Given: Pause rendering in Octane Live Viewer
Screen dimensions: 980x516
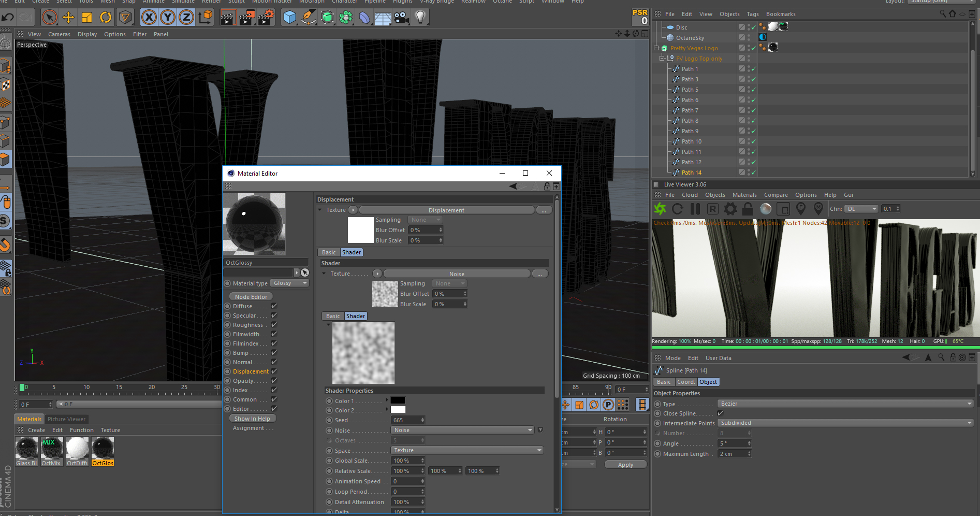Looking at the screenshot, I should (695, 209).
